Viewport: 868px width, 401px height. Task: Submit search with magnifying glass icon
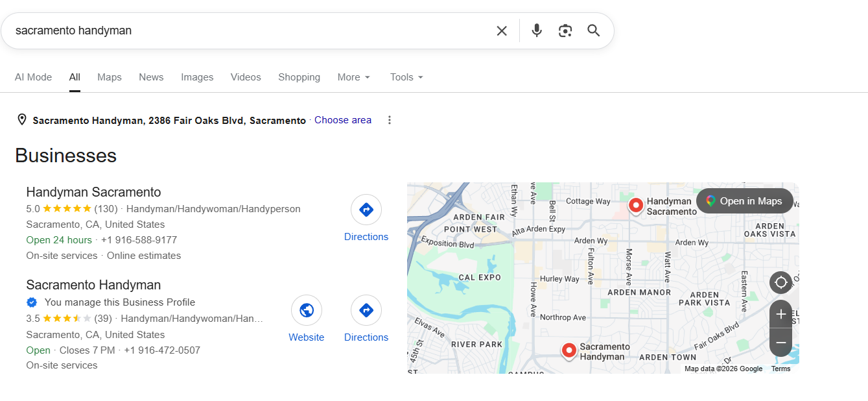(594, 30)
